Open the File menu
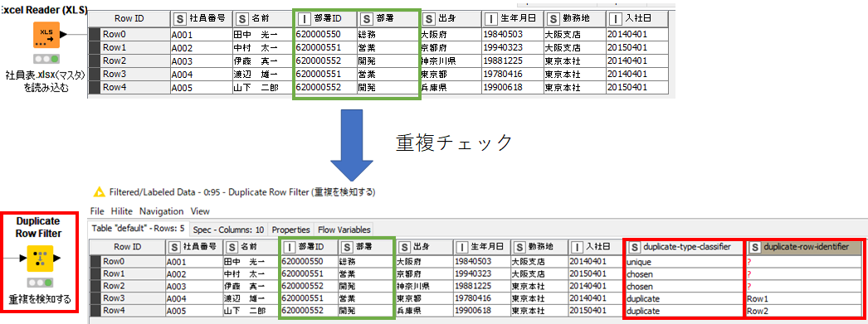868x324 pixels. point(97,211)
